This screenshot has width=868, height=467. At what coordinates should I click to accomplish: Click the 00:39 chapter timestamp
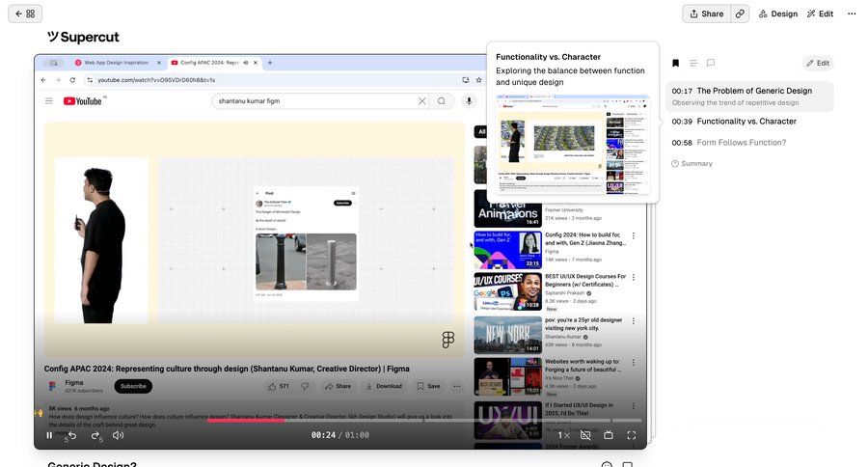tap(682, 122)
